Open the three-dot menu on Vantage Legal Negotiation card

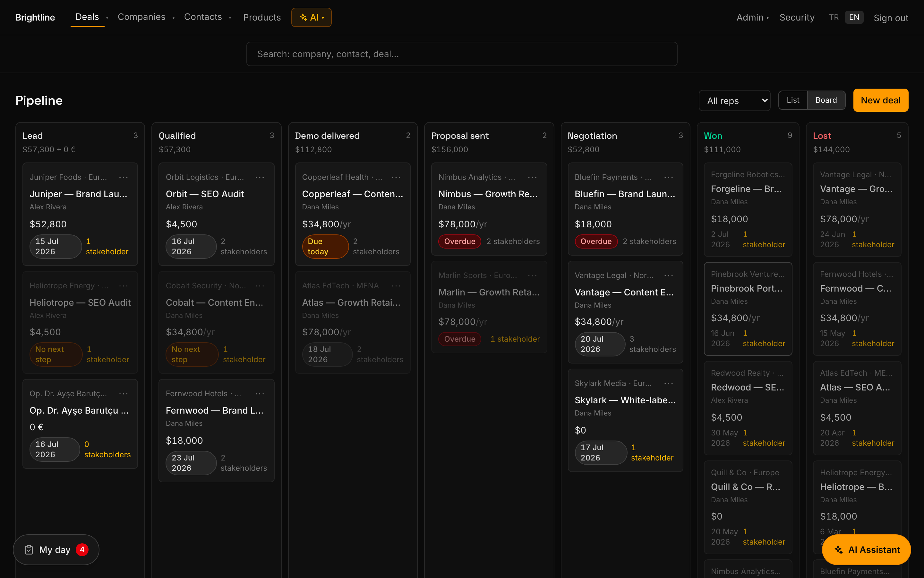click(669, 276)
